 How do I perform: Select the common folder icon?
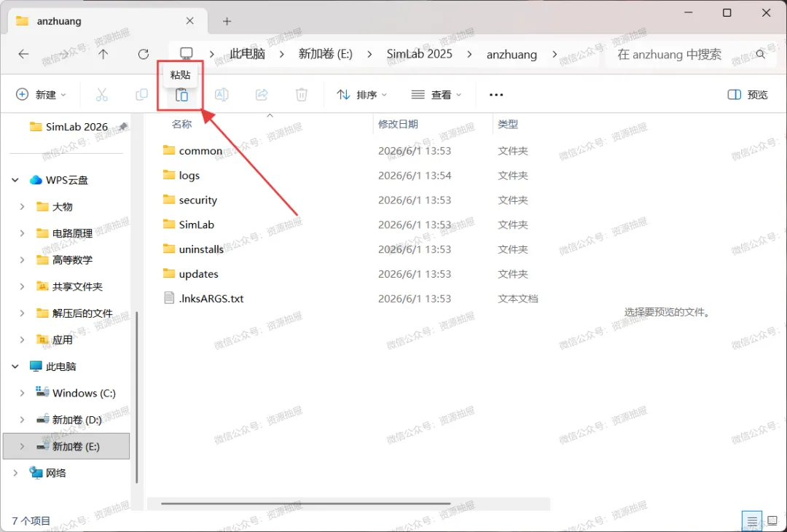tap(169, 151)
